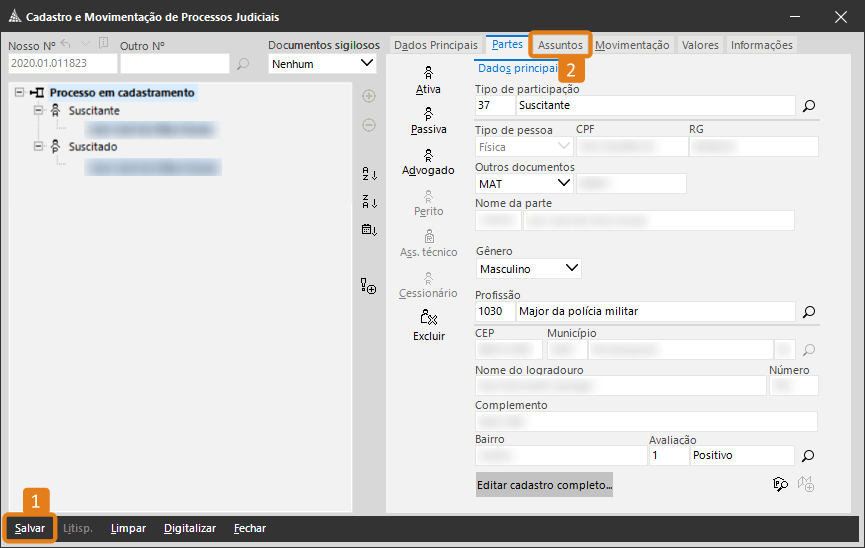Expand the Outros documentos MAT dropdown
The image size is (865, 548).
click(x=563, y=183)
